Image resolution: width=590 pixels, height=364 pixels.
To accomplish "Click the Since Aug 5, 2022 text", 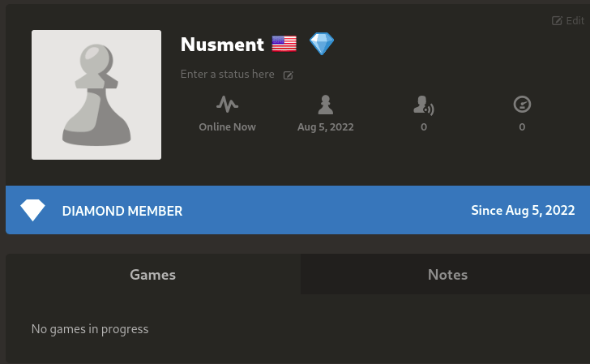I will click(x=523, y=211).
